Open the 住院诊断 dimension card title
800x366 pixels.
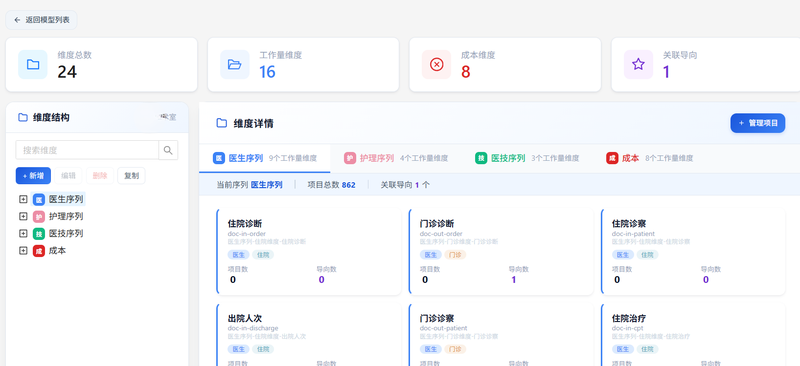245,224
